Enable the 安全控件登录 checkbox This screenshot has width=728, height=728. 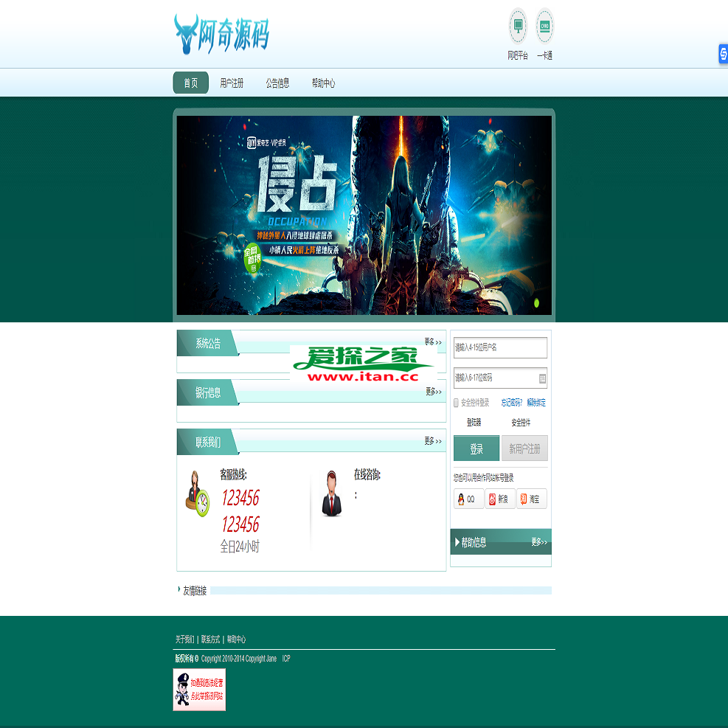click(454, 402)
